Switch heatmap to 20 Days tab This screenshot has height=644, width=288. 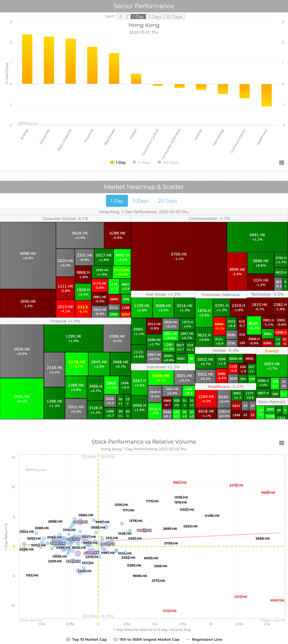tap(167, 201)
